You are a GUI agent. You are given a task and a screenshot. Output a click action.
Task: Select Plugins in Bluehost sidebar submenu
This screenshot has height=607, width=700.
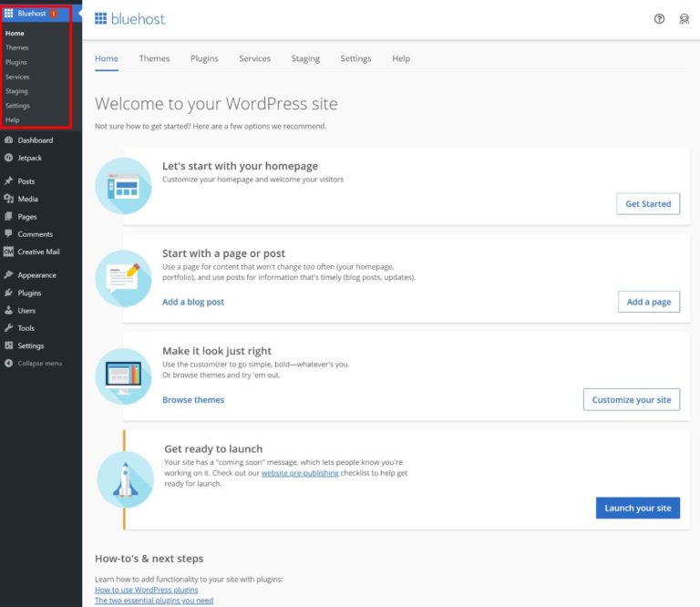pos(16,62)
